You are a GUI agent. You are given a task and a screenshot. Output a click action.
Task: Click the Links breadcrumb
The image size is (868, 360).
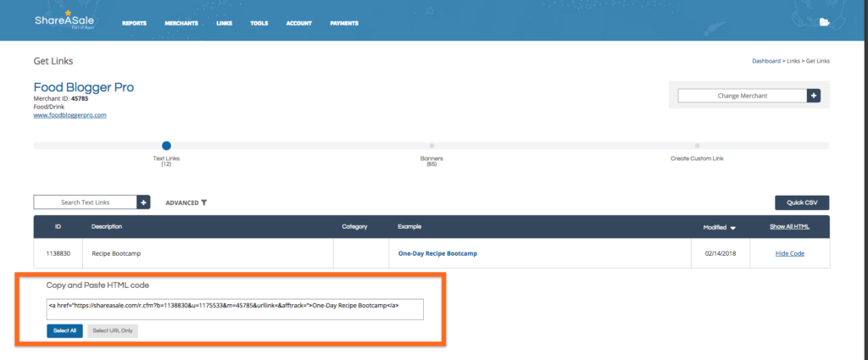[792, 61]
